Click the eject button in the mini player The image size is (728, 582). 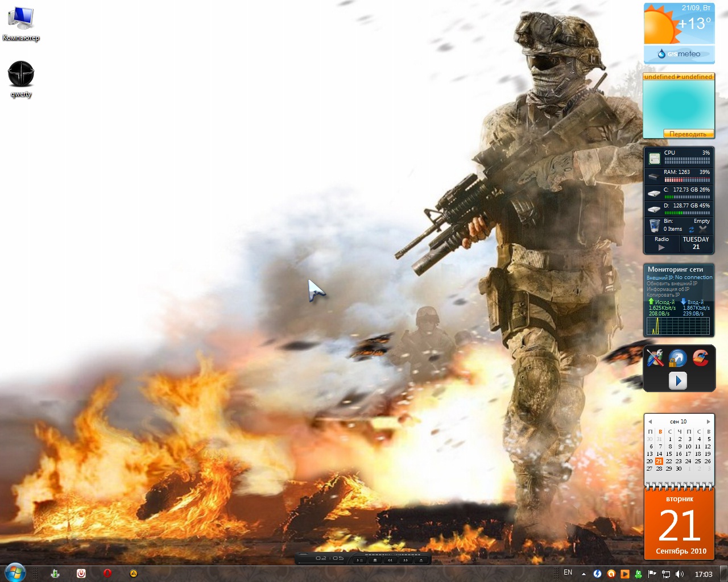point(421,560)
